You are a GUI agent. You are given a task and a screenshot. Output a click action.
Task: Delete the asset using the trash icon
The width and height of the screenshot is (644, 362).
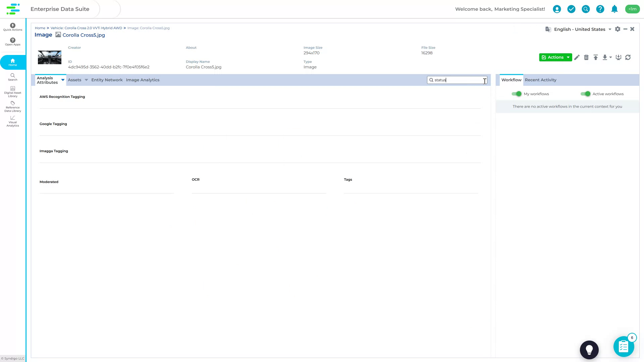[x=586, y=57]
